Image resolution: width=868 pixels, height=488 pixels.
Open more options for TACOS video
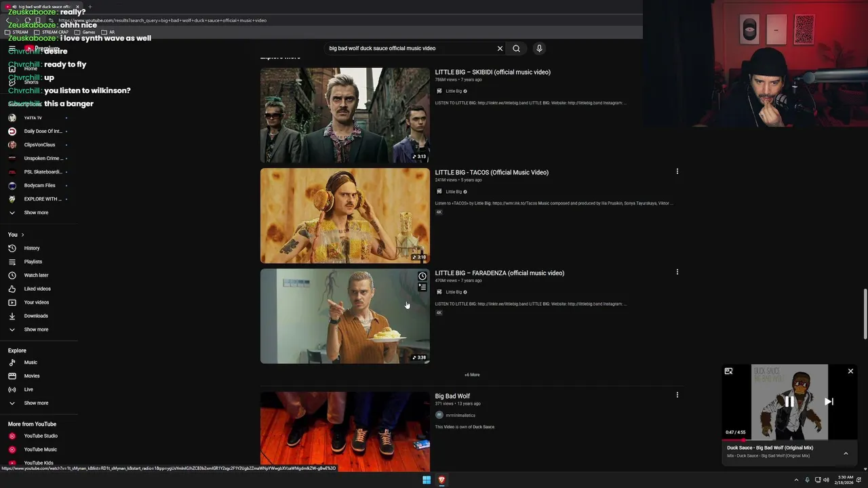click(x=677, y=171)
